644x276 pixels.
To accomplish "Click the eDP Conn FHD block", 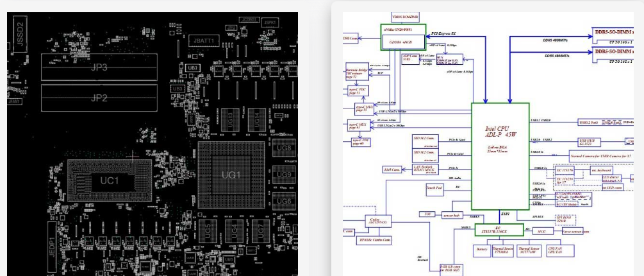I will tap(410, 59).
